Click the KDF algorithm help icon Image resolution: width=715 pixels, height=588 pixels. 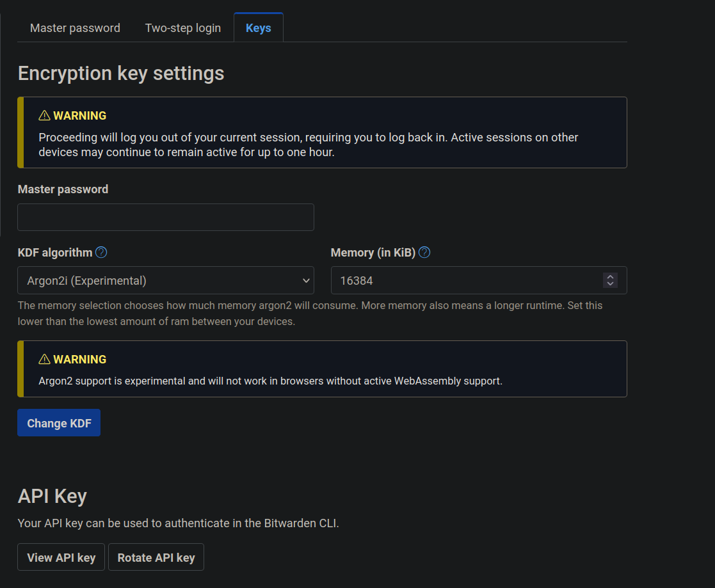[x=101, y=253]
